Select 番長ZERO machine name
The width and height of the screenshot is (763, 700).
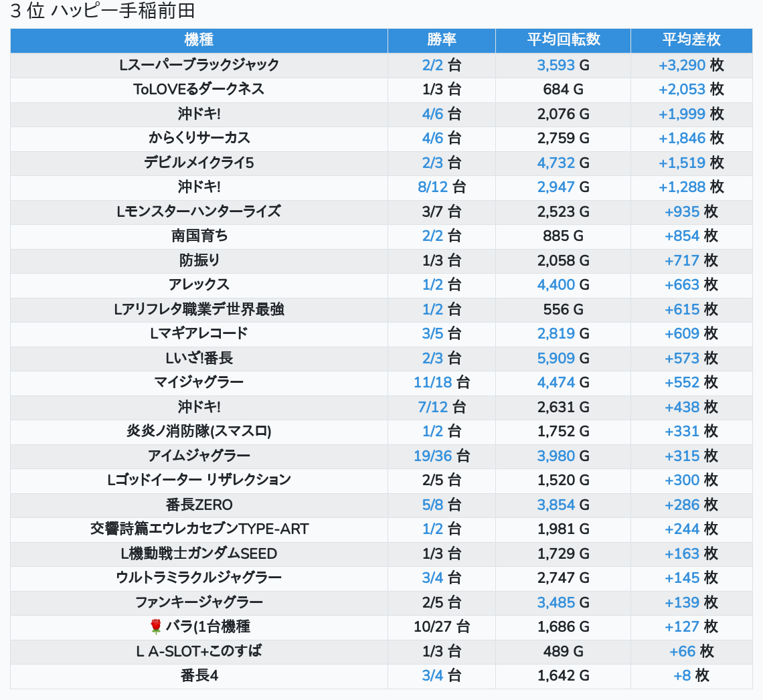tap(199, 505)
